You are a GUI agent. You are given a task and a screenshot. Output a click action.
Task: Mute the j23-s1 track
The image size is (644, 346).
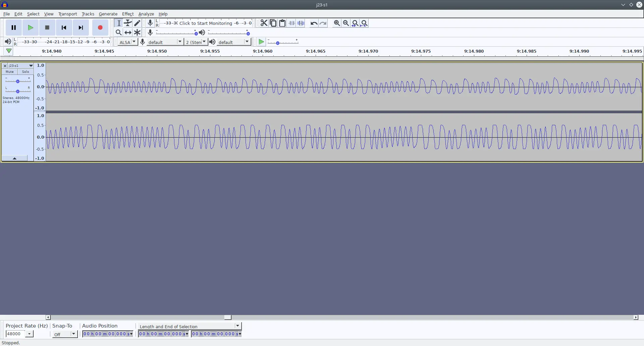pos(10,72)
